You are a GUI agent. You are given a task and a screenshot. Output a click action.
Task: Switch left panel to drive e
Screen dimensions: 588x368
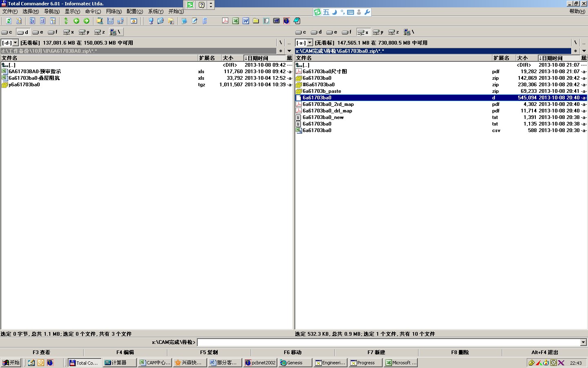38,32
